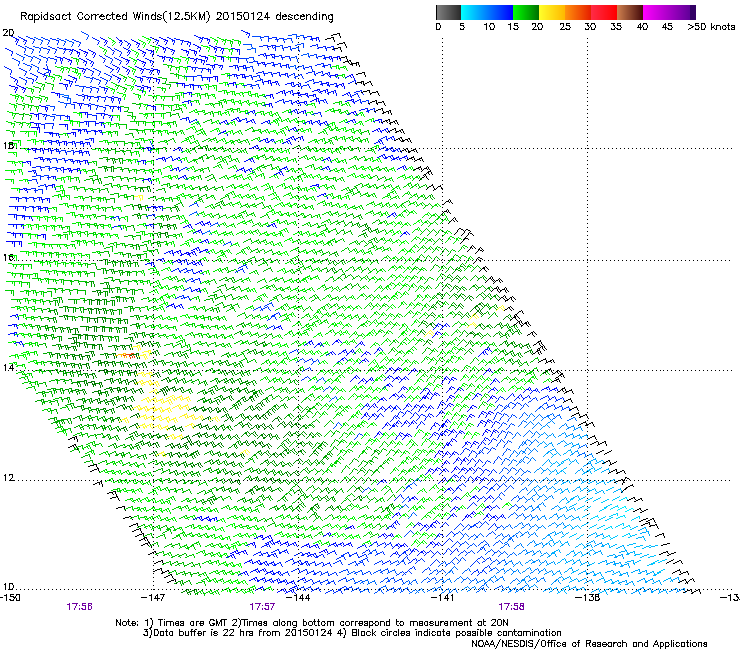Click the purple time label '17:56'
Viewport: 740px width, 650px height.
click(79, 607)
